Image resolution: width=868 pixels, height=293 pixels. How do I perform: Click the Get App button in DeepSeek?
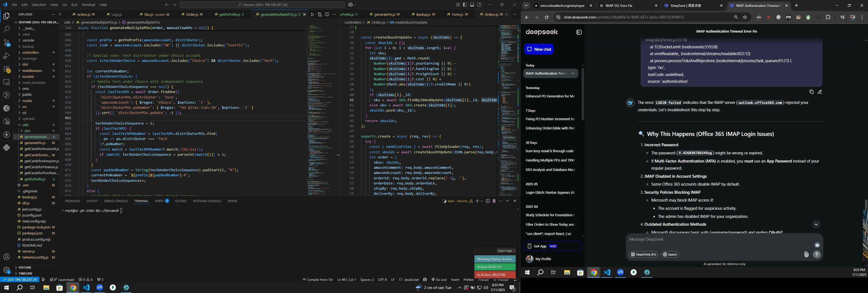pos(553,246)
